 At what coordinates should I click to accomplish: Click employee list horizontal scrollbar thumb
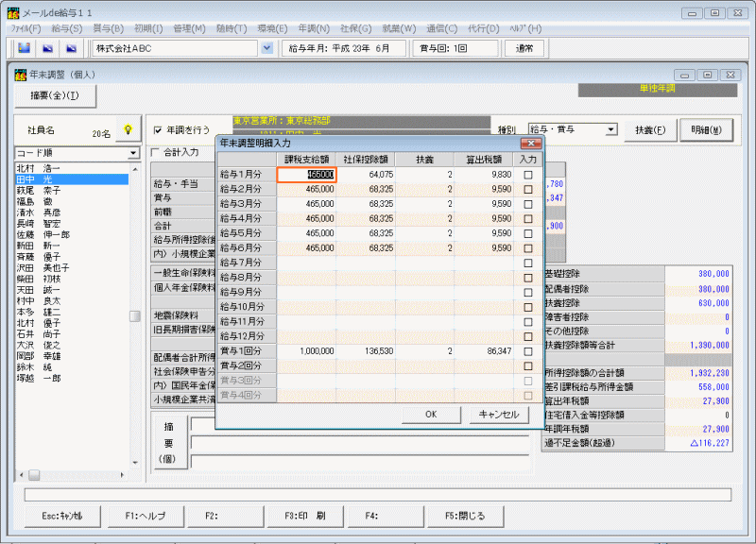click(x=34, y=475)
